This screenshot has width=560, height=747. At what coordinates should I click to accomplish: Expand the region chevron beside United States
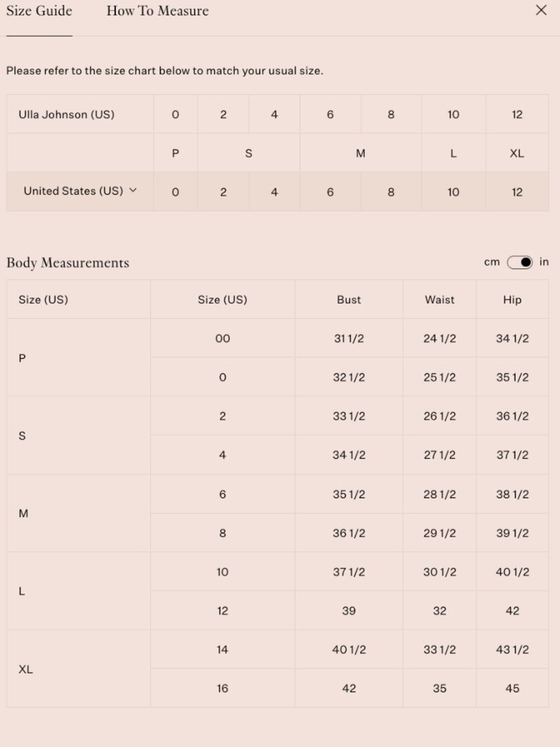133,191
